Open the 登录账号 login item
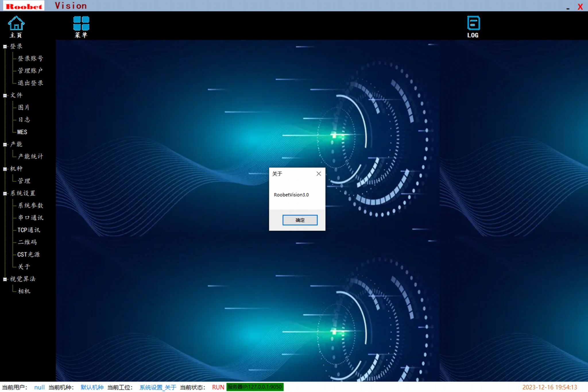This screenshot has height=392, width=588. tap(30, 59)
